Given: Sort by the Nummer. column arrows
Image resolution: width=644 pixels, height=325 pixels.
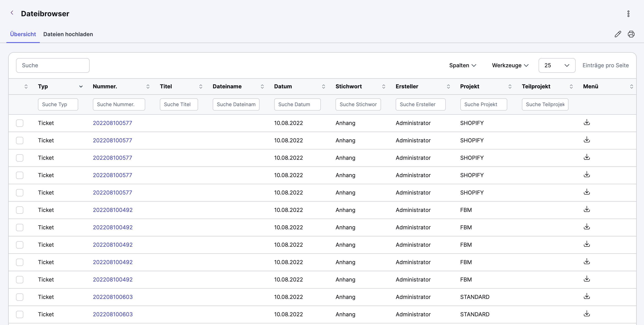Looking at the screenshot, I should pyautogui.click(x=148, y=87).
